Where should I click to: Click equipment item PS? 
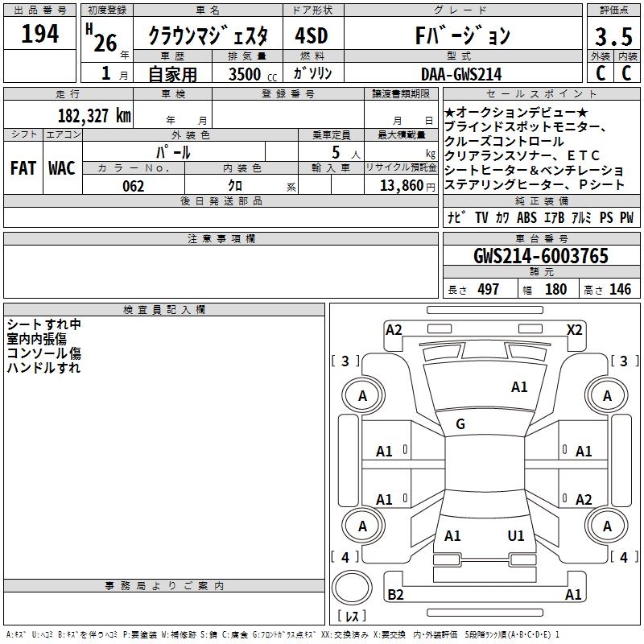point(606,217)
